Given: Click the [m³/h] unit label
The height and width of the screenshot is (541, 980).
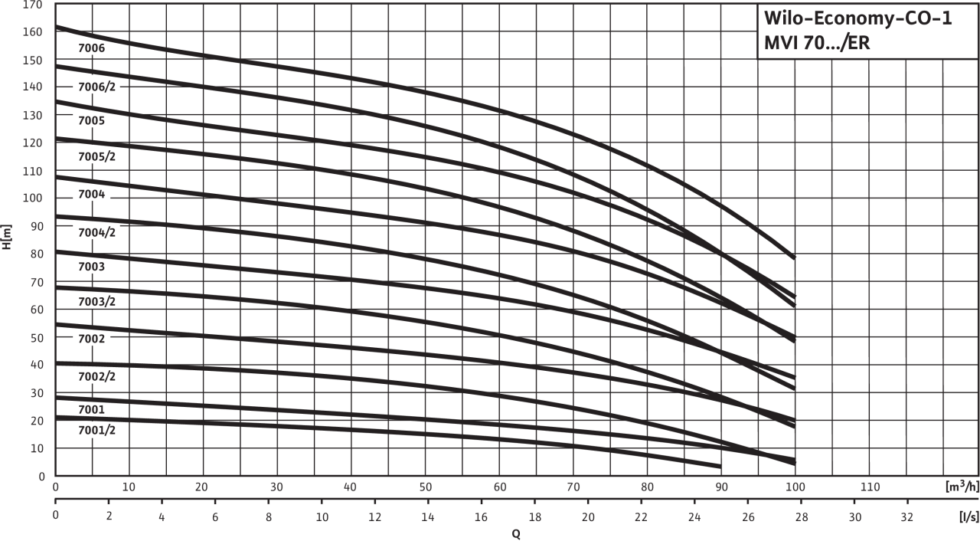Looking at the screenshot, I should point(960,487).
